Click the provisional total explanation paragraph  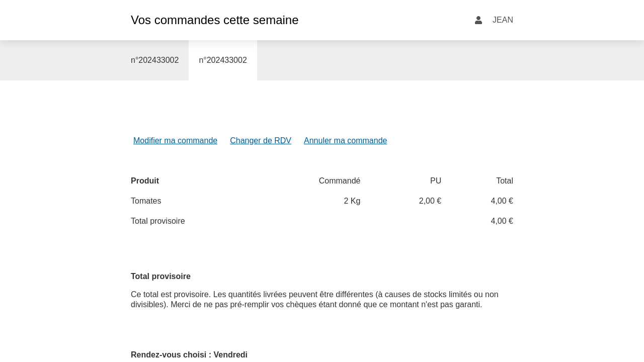(x=314, y=300)
